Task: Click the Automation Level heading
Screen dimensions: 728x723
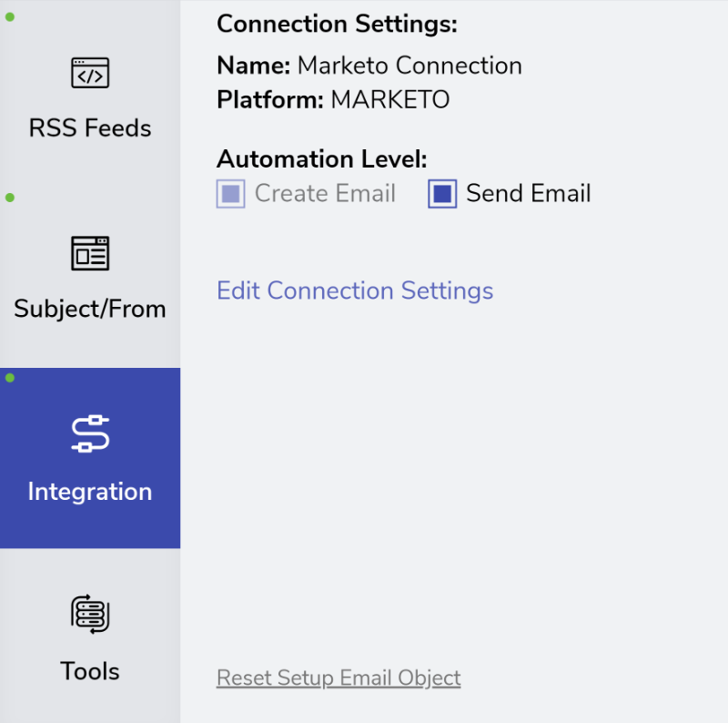Action: click(322, 159)
